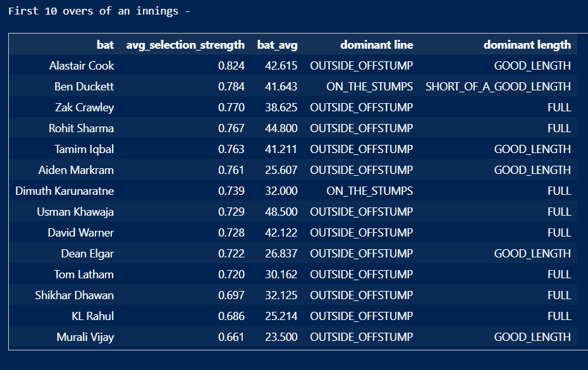Viewport: 588px width, 370px height.
Task: Select the Usman Khawaja name cell
Action: [x=75, y=212]
